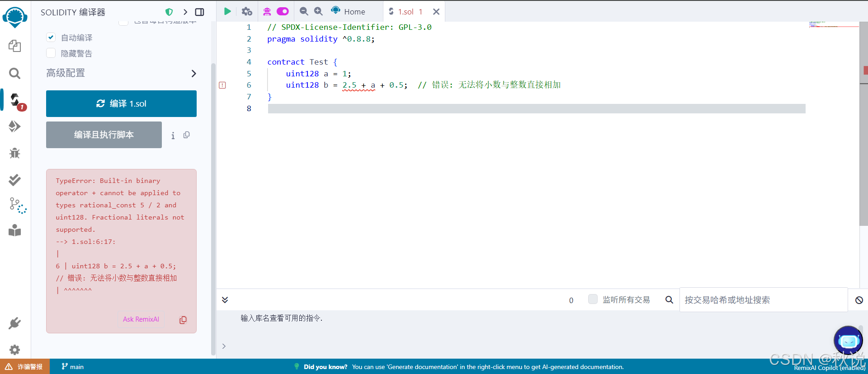Screen dimensions: 868x374
Task: Open the file search panel icon
Action: coord(15,73)
